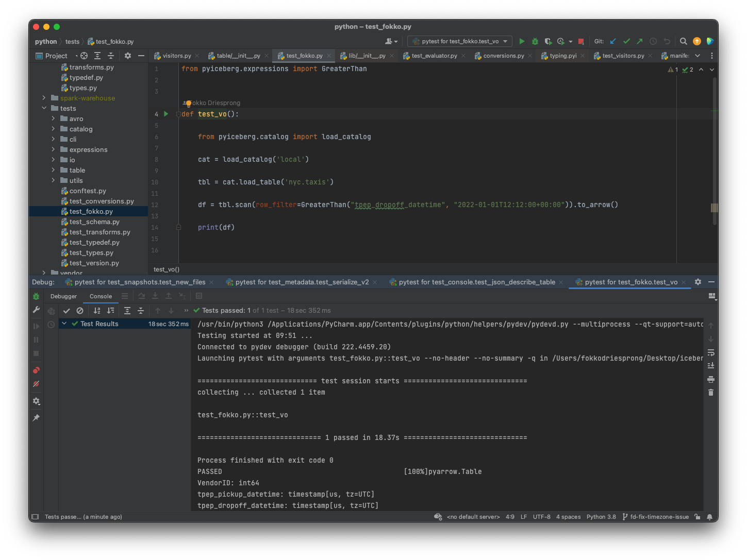Show hidden editor tabs dropdown chevron
This screenshot has height=560, width=747.
(698, 56)
